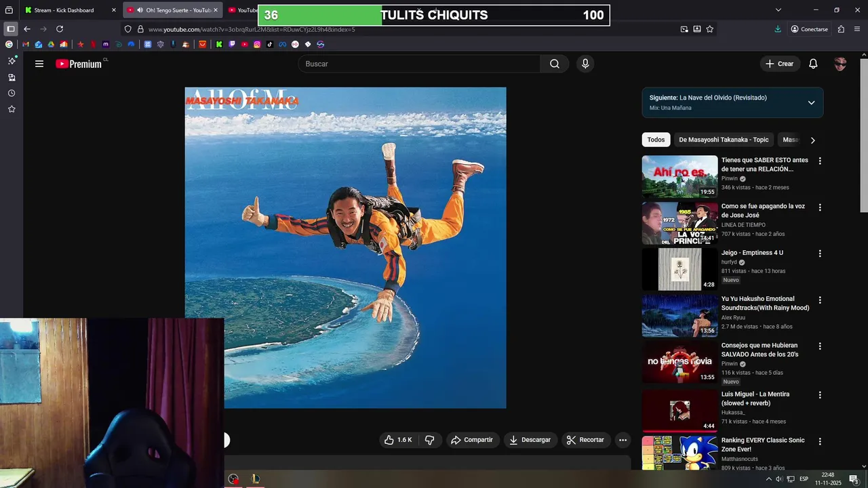Open the Gmail bookmark icon
The width and height of the screenshot is (868, 488).
click(26, 44)
